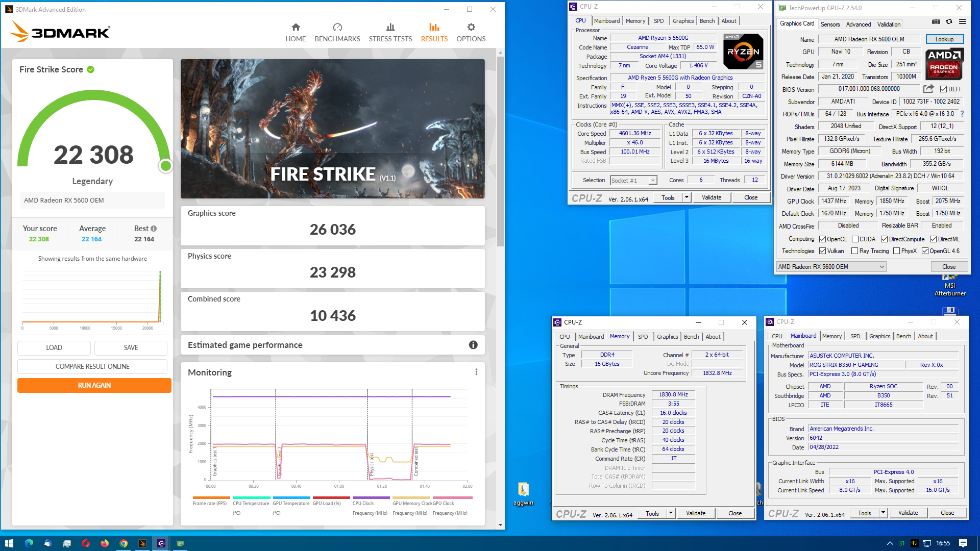This screenshot has height=551, width=980.
Task: Click RUN AGAIN button
Action: 94,385
